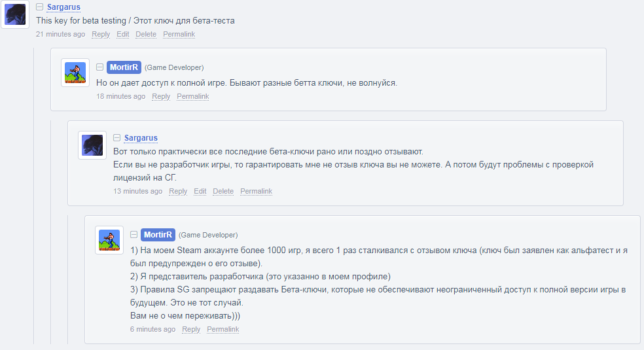The height and width of the screenshot is (350, 644).
Task: Open MortirR avatar on last comment
Action: (109, 240)
